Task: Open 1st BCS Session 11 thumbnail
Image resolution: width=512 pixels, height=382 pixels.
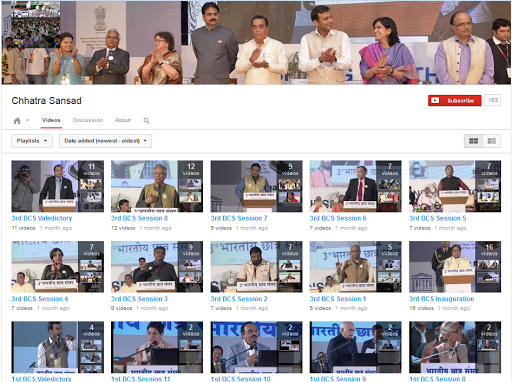Action: (157, 347)
